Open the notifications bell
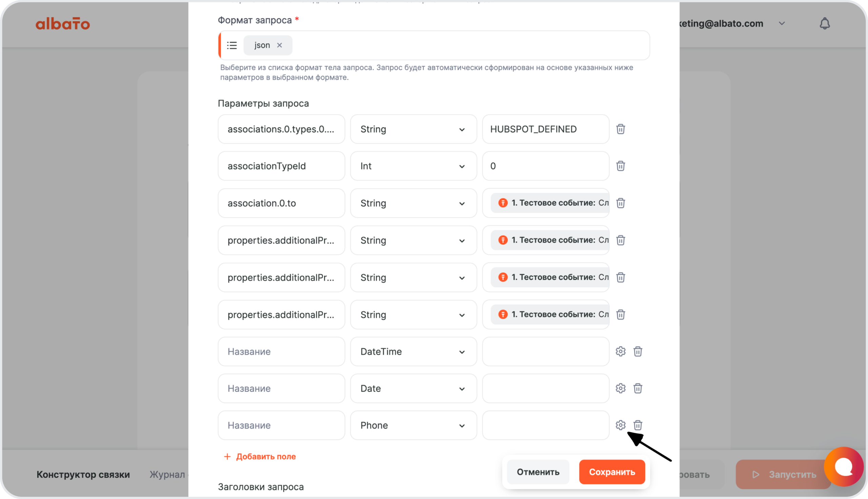The width and height of the screenshot is (868, 499). (825, 24)
